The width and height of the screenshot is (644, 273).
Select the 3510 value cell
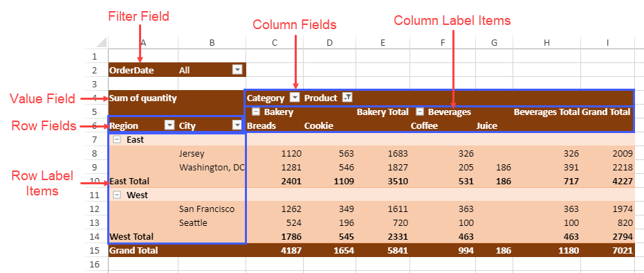pos(398,182)
